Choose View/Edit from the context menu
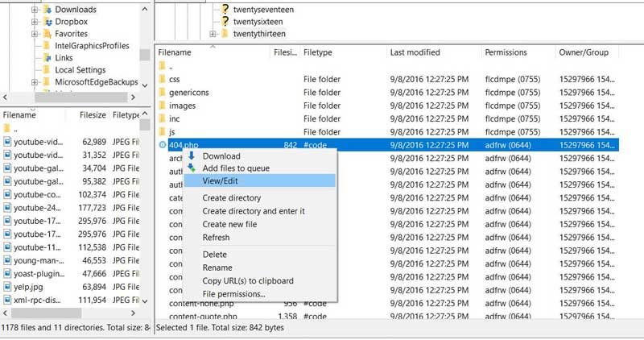 (221, 181)
